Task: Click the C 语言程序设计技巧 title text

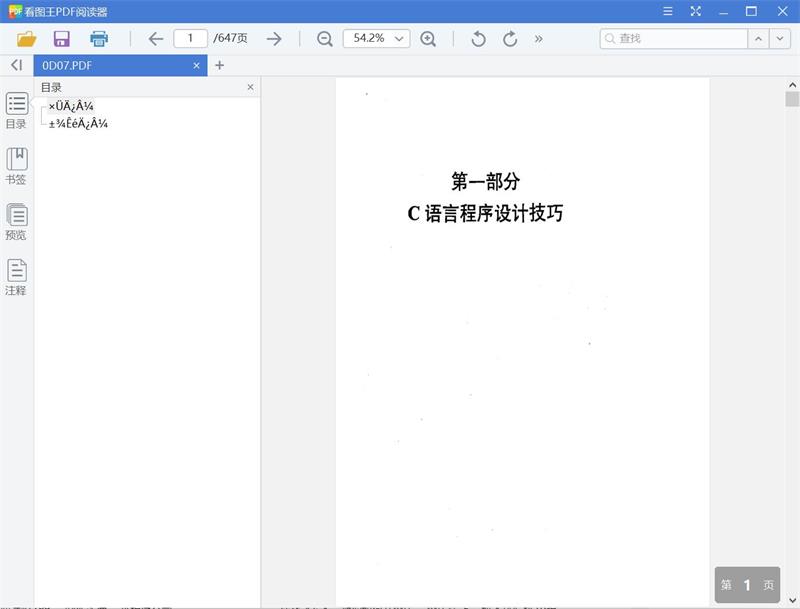Action: tap(485, 213)
